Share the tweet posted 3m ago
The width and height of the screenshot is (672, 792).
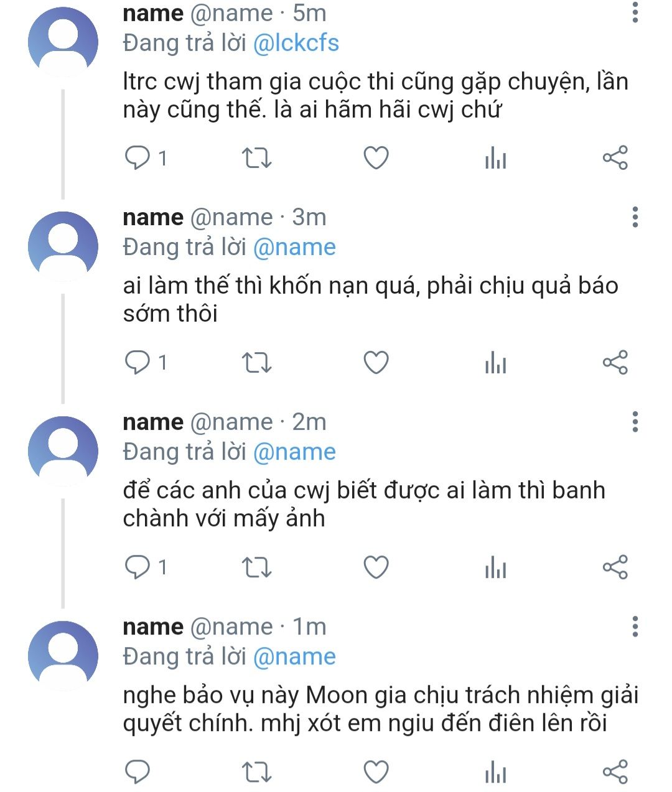pos(615,362)
